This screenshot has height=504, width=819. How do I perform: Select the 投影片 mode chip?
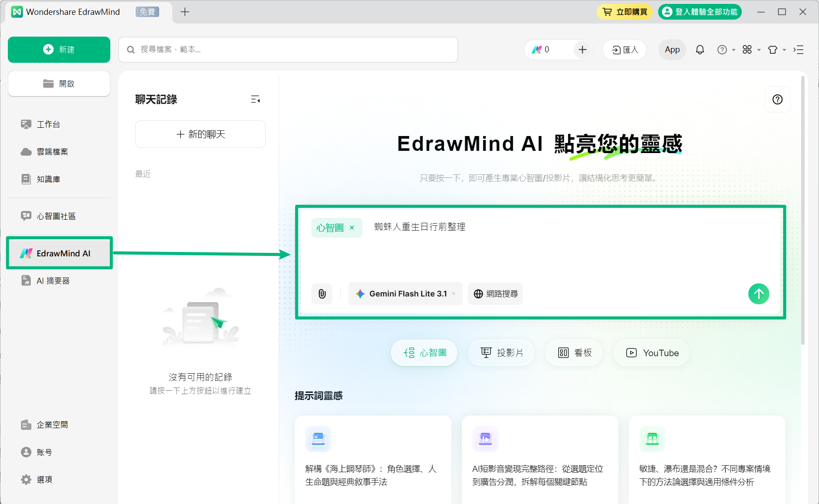pyautogui.click(x=502, y=353)
